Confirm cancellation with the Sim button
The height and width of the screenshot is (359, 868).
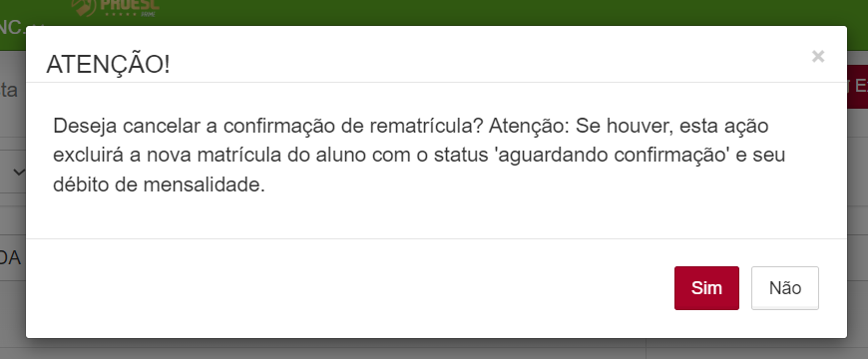tap(706, 287)
